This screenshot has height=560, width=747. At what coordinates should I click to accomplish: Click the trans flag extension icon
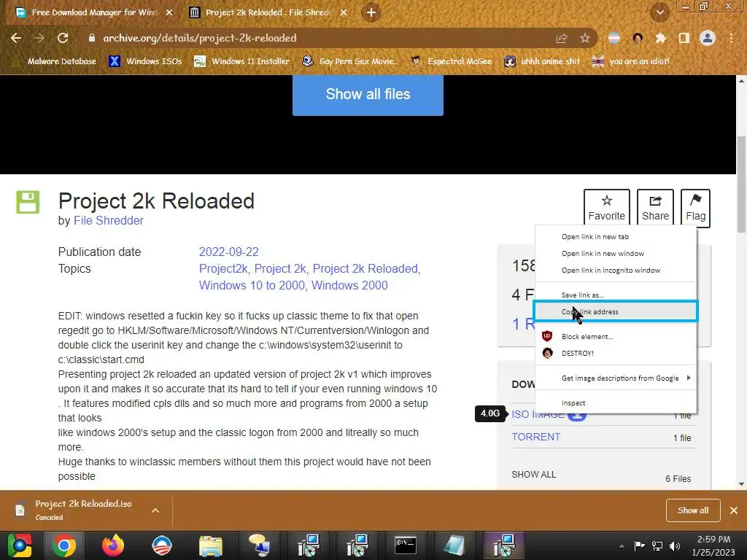[x=614, y=38]
